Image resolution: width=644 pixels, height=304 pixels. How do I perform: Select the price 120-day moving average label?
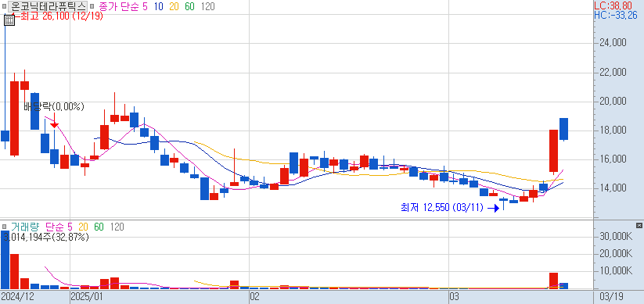[208, 6]
